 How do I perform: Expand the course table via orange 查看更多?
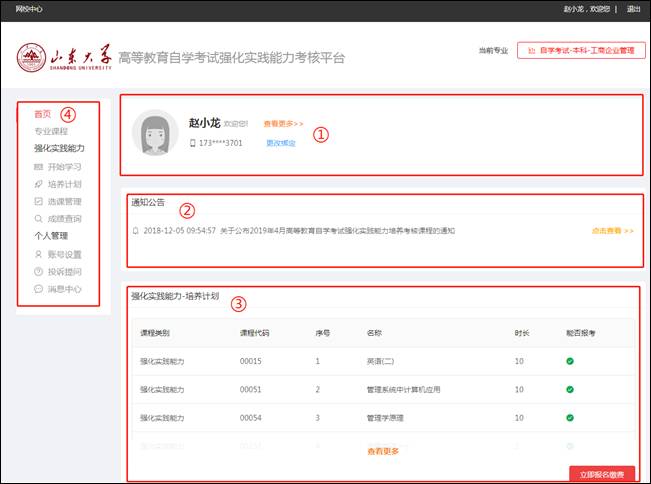pos(383,451)
